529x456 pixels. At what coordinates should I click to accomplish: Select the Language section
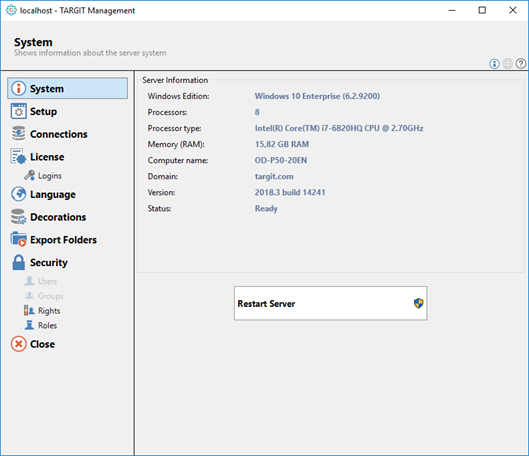click(53, 195)
